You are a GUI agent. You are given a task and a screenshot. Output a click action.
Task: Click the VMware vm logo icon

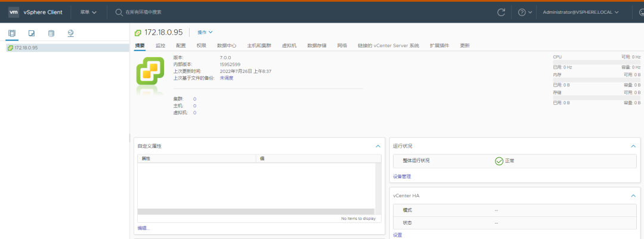click(x=14, y=13)
